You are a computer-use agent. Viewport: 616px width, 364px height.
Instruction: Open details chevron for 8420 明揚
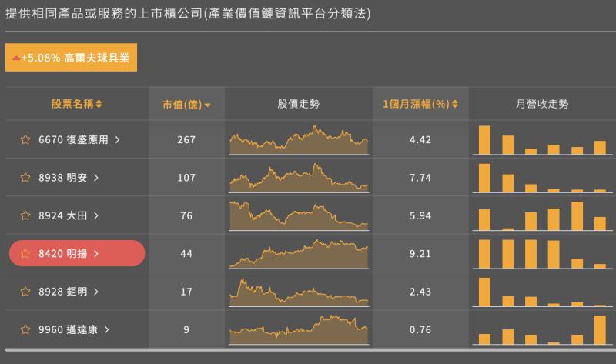pos(96,254)
